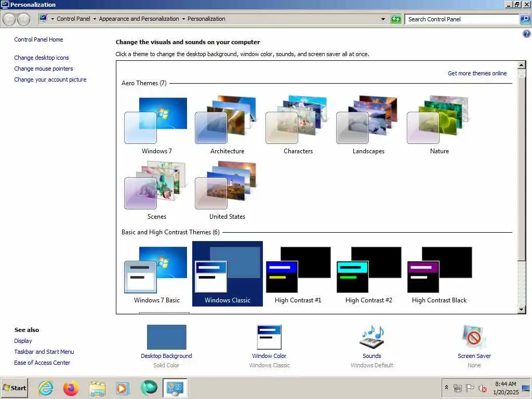Open the Screen Saver icon
This screenshot has width=532, height=399.
click(474, 337)
